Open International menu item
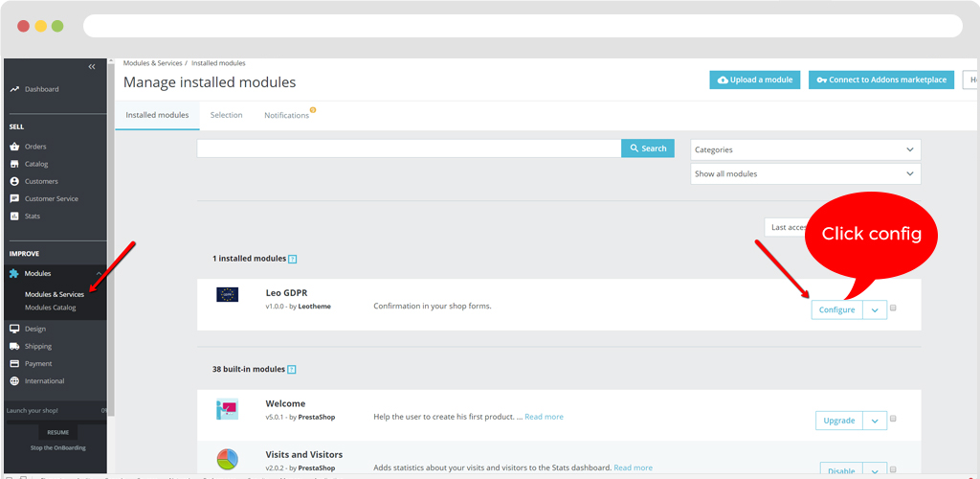 pyautogui.click(x=44, y=381)
